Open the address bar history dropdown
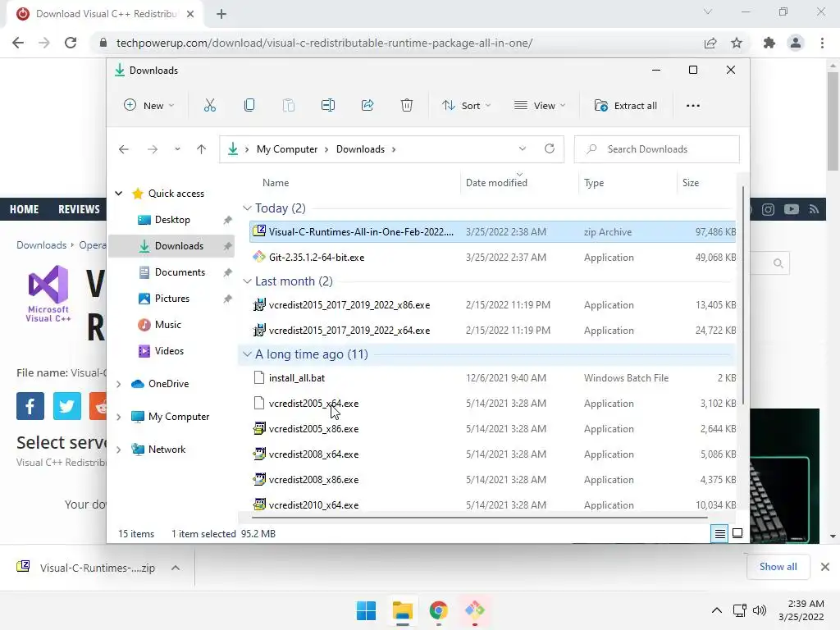Viewport: 840px width, 630px height. coord(523,148)
